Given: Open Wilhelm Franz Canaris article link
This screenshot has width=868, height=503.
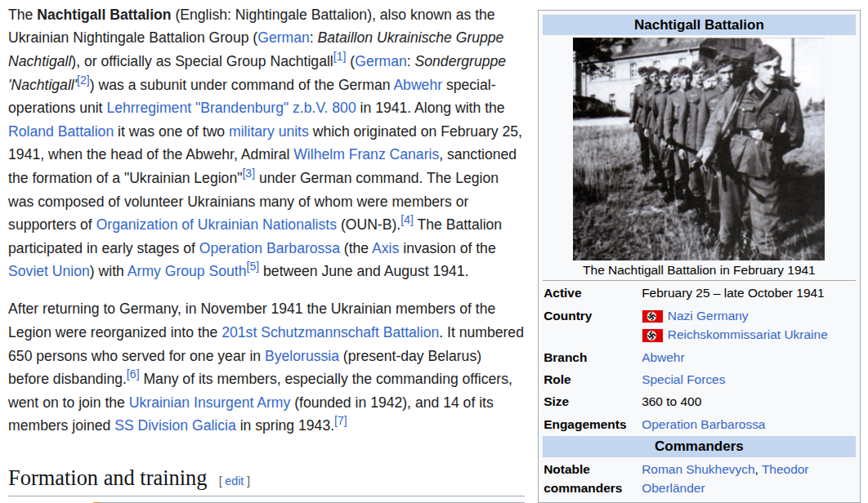Looking at the screenshot, I should [x=366, y=154].
